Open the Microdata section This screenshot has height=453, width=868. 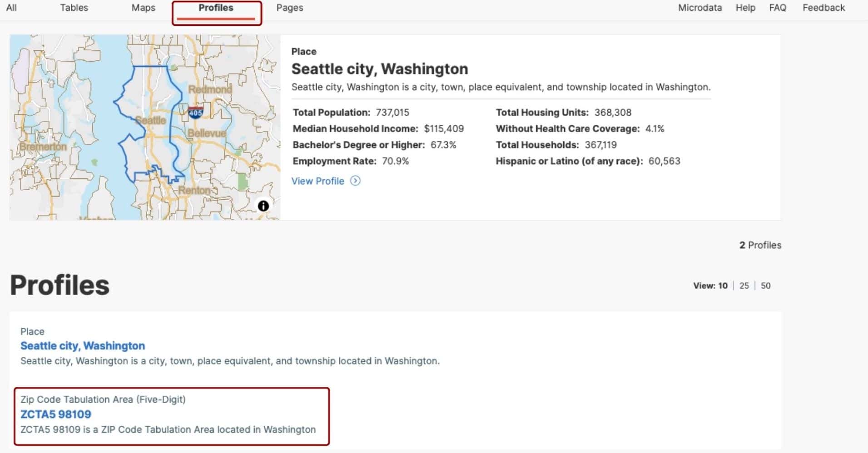[700, 8]
